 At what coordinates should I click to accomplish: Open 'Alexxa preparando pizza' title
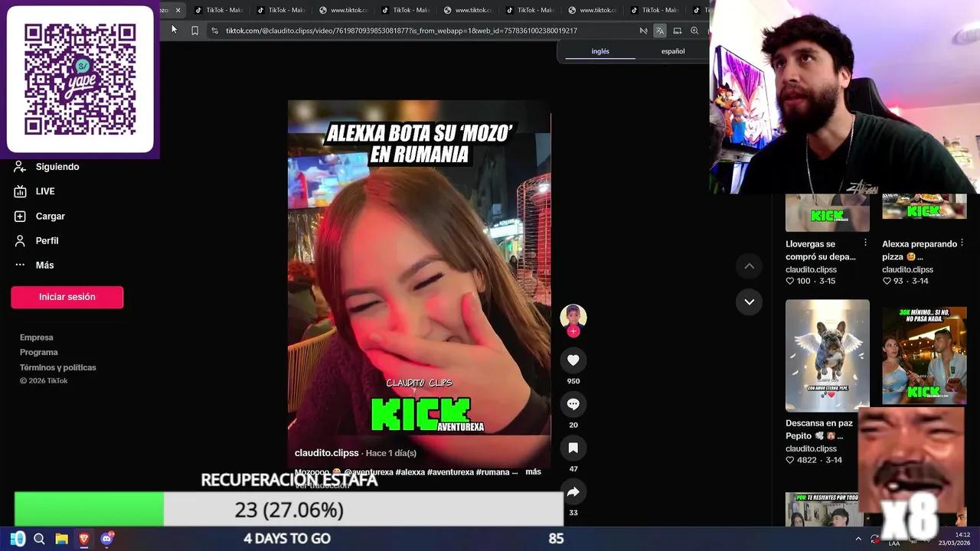coord(920,250)
